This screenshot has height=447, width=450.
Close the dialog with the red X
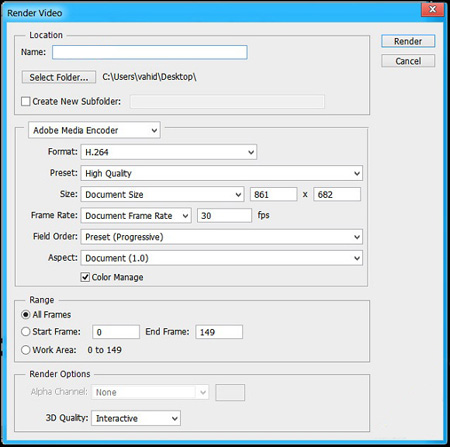click(x=432, y=9)
